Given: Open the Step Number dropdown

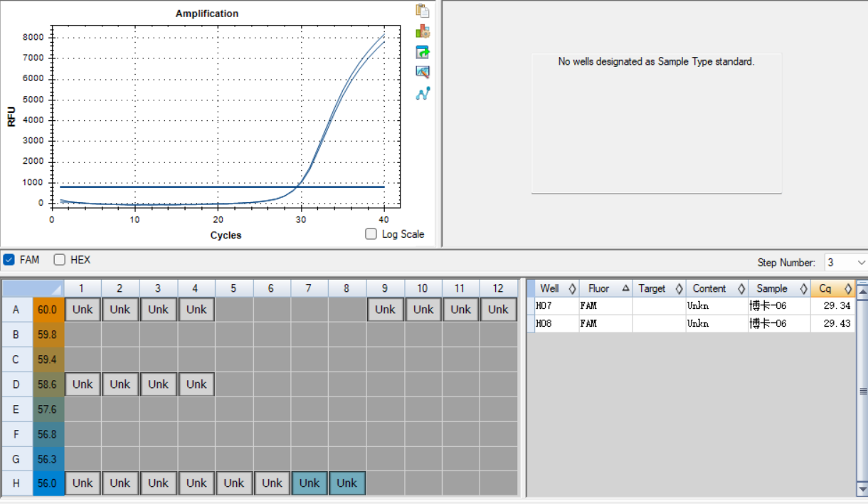Looking at the screenshot, I should (x=846, y=263).
